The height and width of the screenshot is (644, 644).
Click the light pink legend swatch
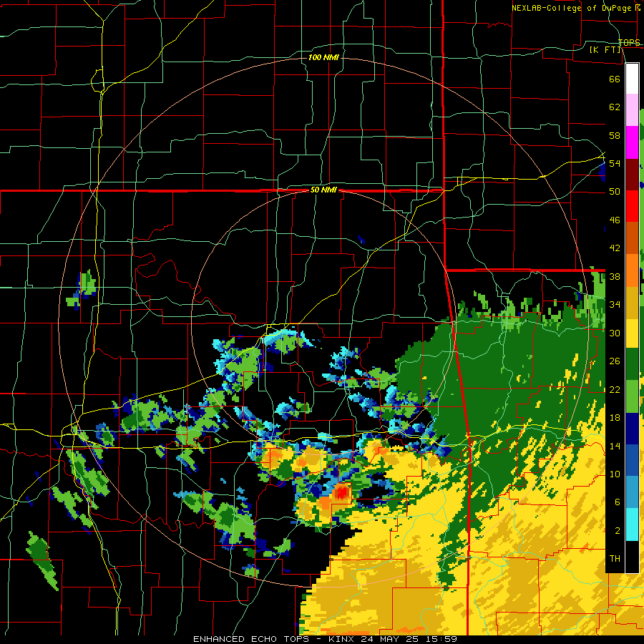coord(632,110)
